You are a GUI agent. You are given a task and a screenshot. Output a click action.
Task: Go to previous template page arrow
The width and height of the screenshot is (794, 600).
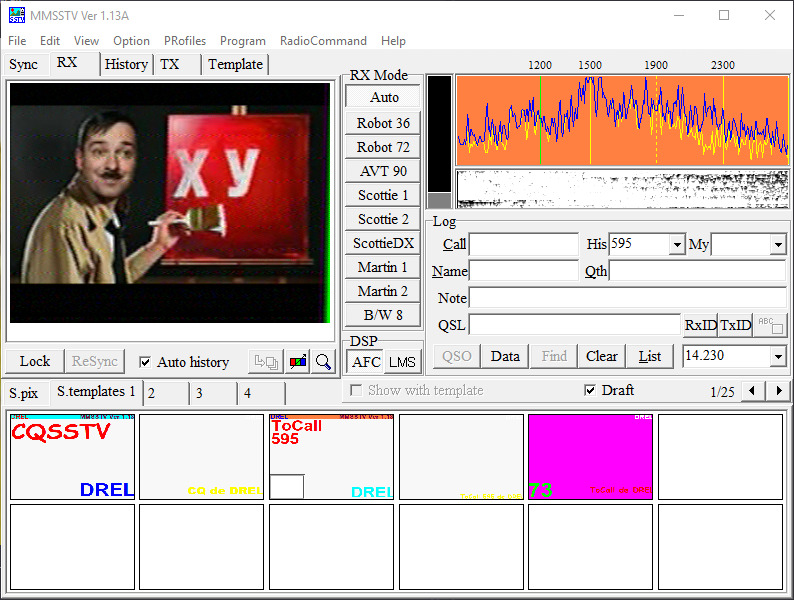753,391
